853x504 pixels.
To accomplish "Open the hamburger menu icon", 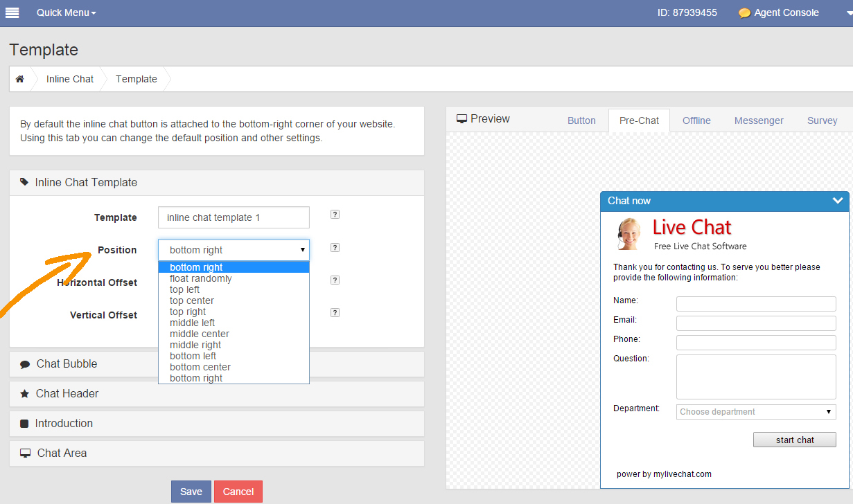I will click(12, 12).
